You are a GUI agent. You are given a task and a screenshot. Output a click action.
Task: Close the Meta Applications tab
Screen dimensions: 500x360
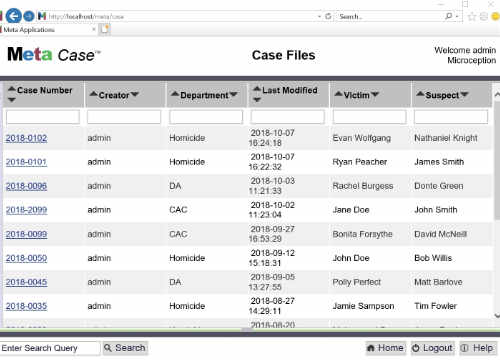94,29
